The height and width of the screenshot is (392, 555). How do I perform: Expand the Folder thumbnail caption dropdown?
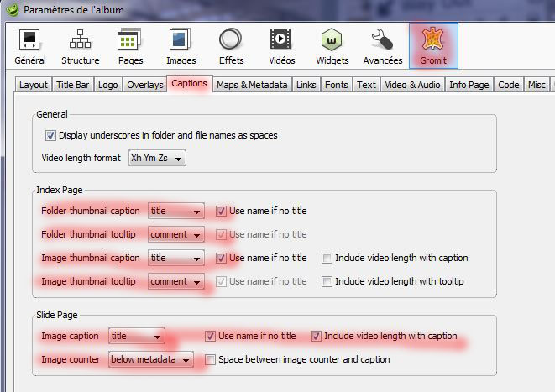click(176, 212)
